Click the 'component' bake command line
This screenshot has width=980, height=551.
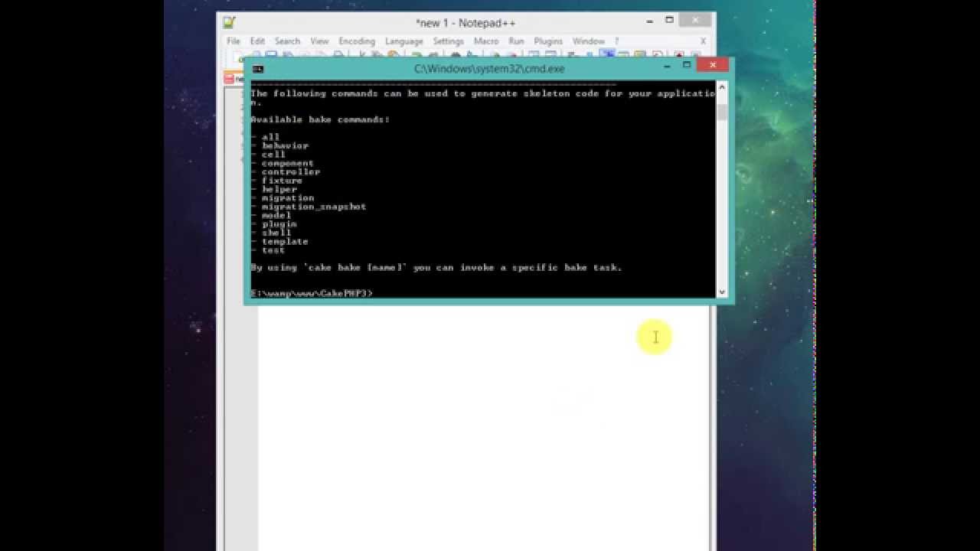click(283, 163)
